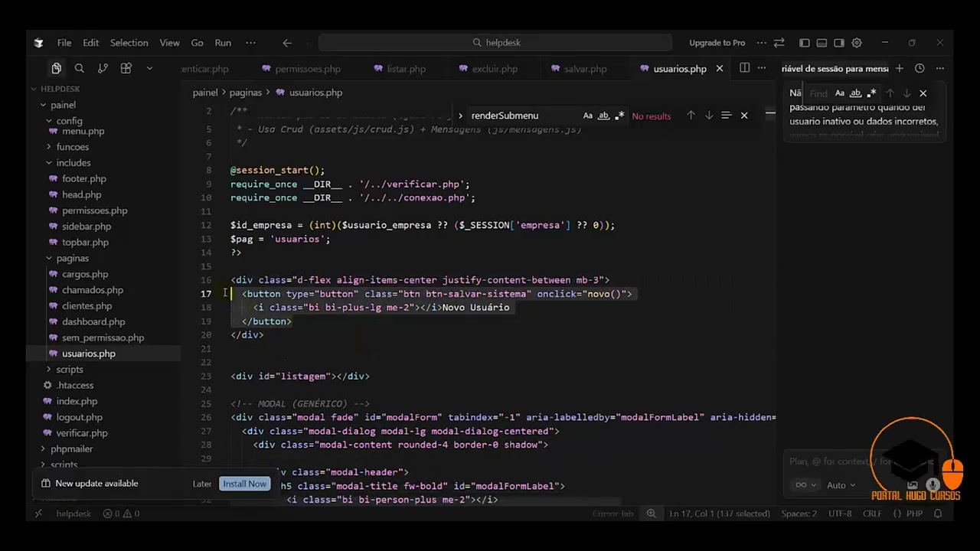Expand the replace row in find widget
Screen dimensions: 980x551
click(460, 116)
